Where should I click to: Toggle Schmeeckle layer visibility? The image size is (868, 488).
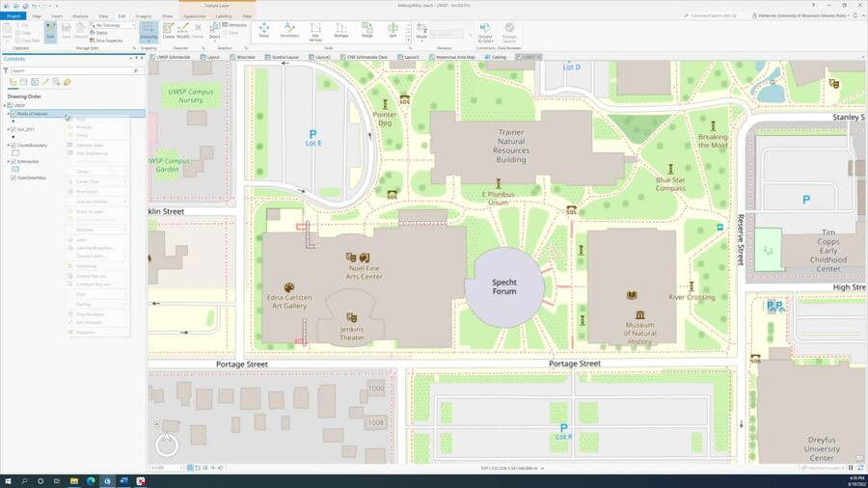click(14, 162)
